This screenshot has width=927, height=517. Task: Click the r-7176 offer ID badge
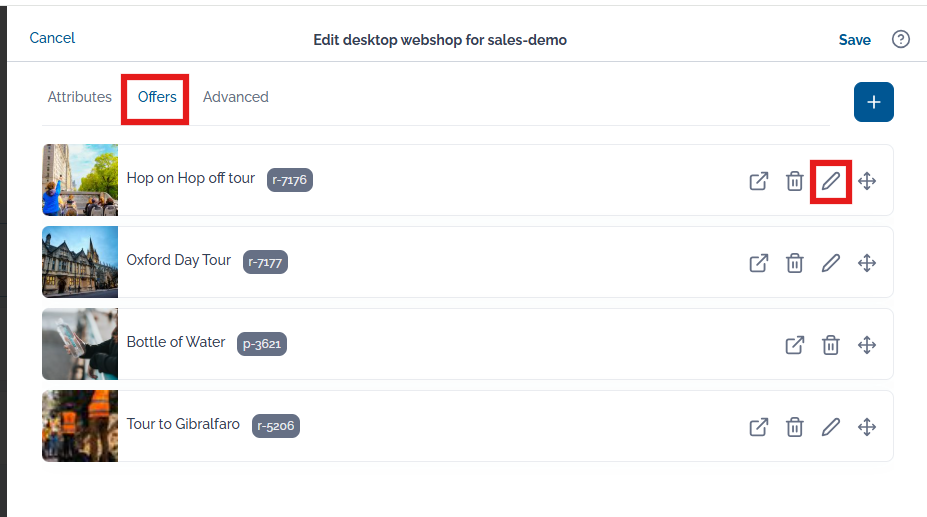[290, 180]
